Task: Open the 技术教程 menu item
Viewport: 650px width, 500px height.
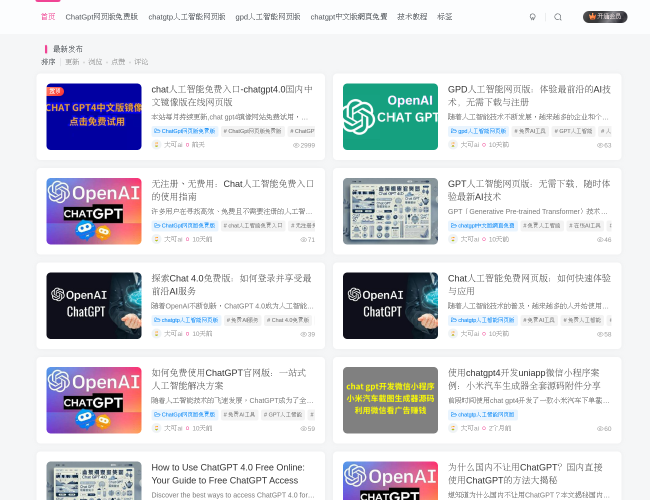Action: click(x=412, y=17)
